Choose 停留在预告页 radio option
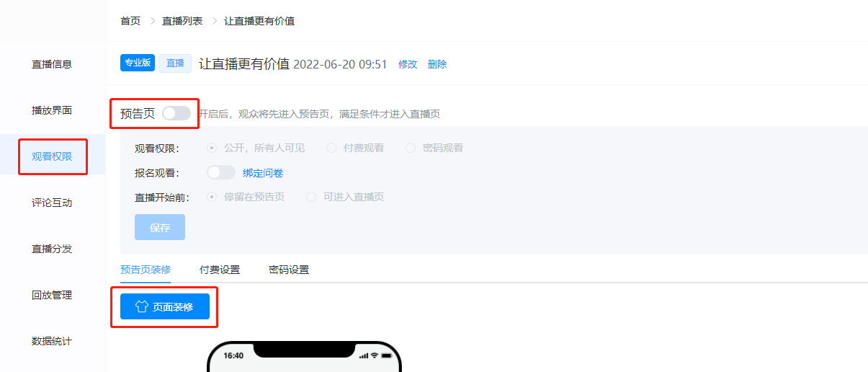The image size is (868, 372). tap(246, 197)
